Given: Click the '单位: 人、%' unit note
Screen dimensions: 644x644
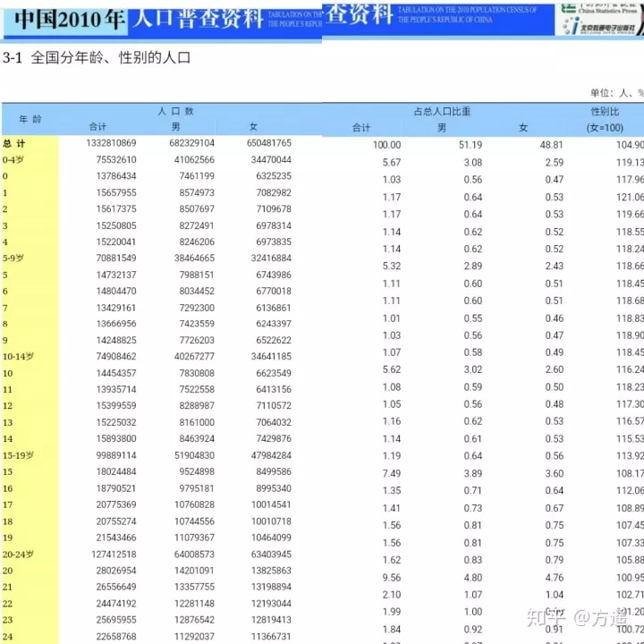Looking at the screenshot, I should point(617,93).
